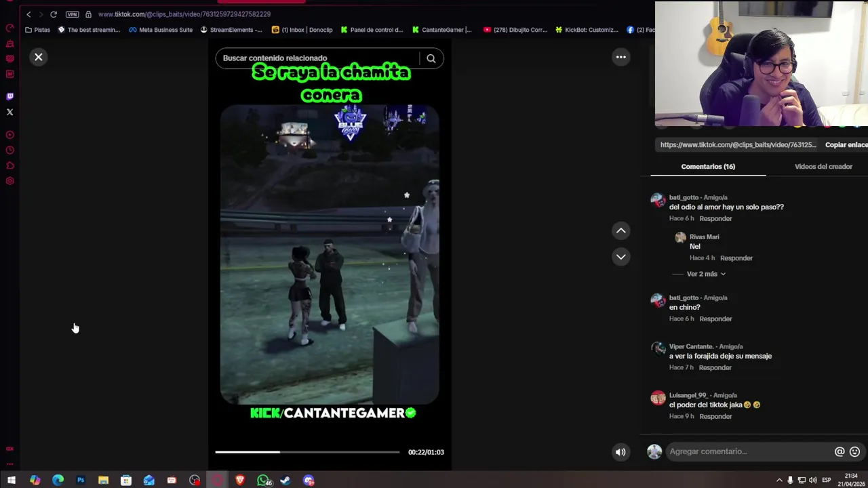Screen dimensions: 868x488
Task: Expand Ver 2 más replies
Action: 706,274
